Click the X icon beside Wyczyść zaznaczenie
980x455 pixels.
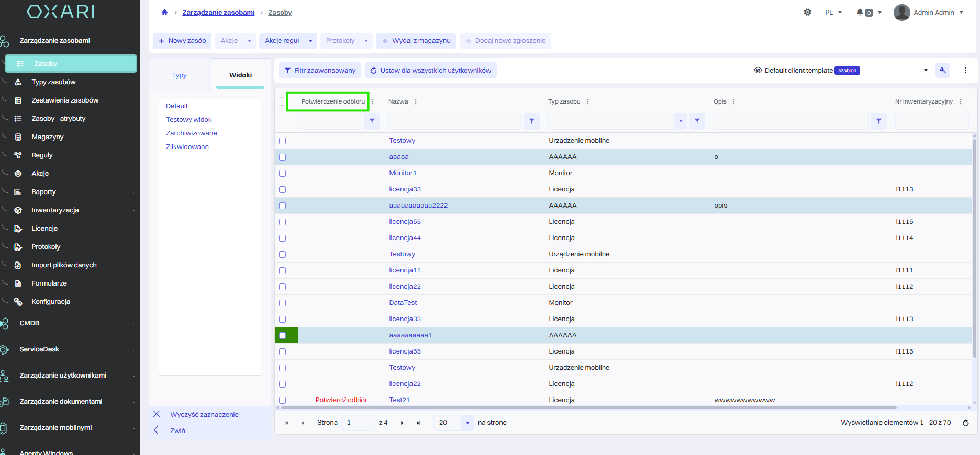click(157, 414)
